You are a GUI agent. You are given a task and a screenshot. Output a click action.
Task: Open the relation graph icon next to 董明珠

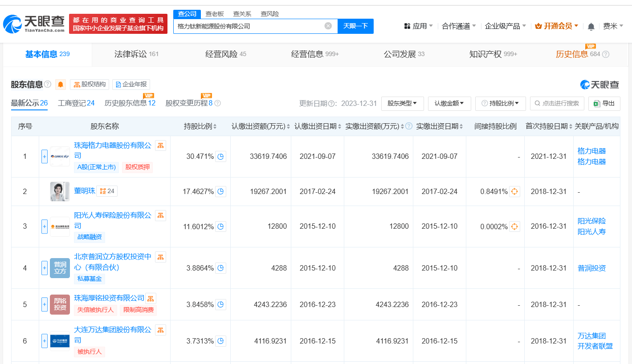point(107,191)
